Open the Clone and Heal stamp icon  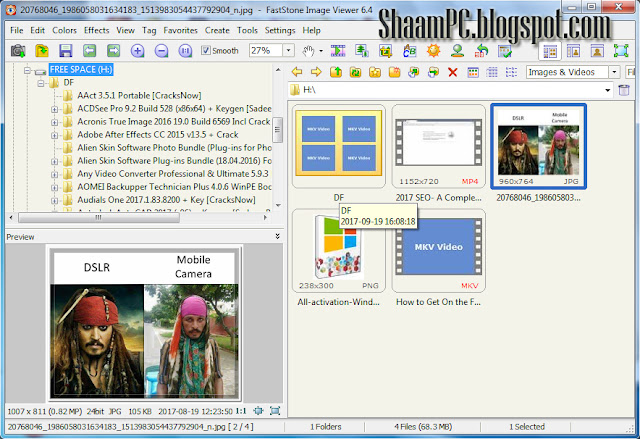coord(457,51)
